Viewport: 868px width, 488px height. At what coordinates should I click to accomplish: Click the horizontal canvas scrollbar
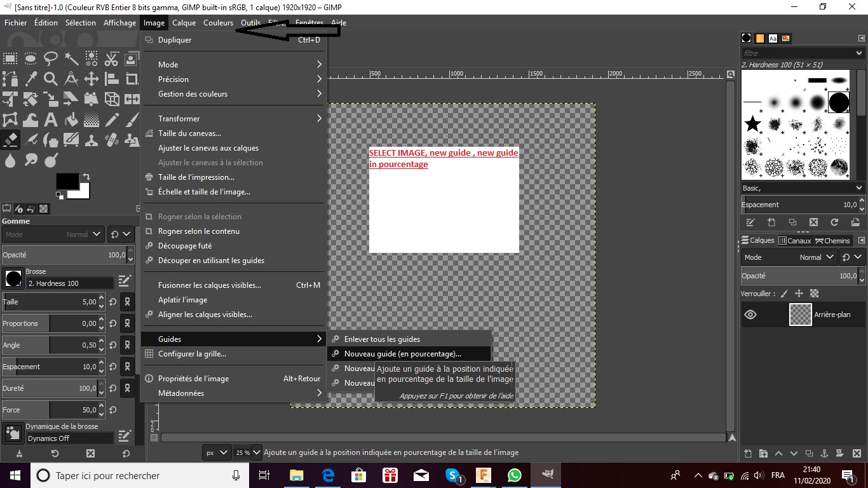pos(443,438)
